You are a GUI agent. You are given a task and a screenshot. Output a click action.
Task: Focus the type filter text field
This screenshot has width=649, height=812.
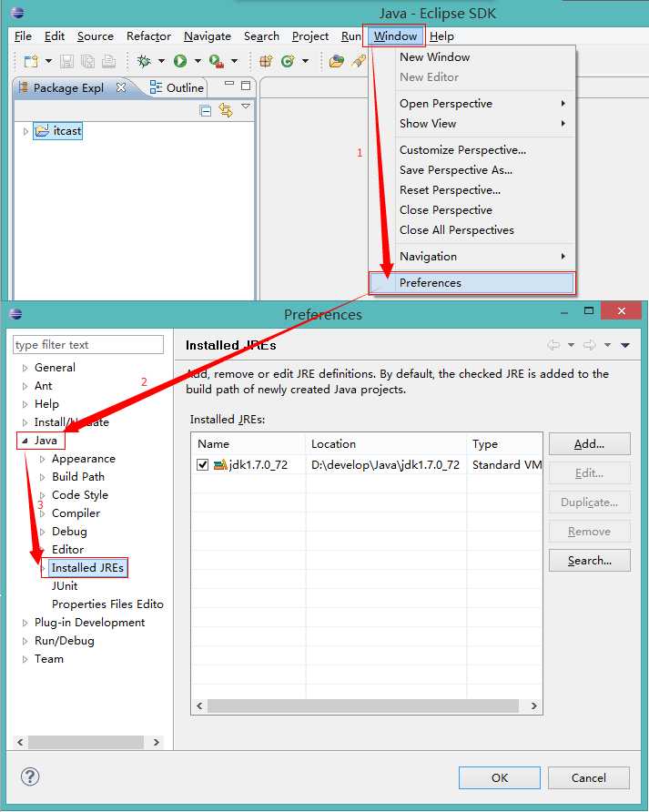(x=88, y=345)
